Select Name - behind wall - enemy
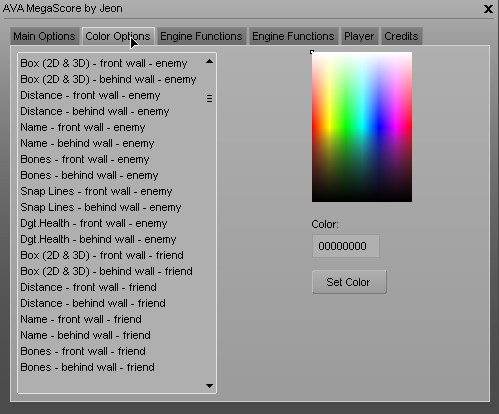This screenshot has height=414, width=499. 87,143
